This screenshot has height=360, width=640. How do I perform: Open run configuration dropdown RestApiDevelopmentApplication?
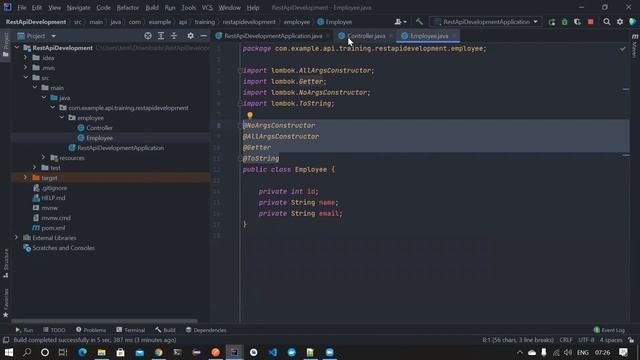coord(487,22)
